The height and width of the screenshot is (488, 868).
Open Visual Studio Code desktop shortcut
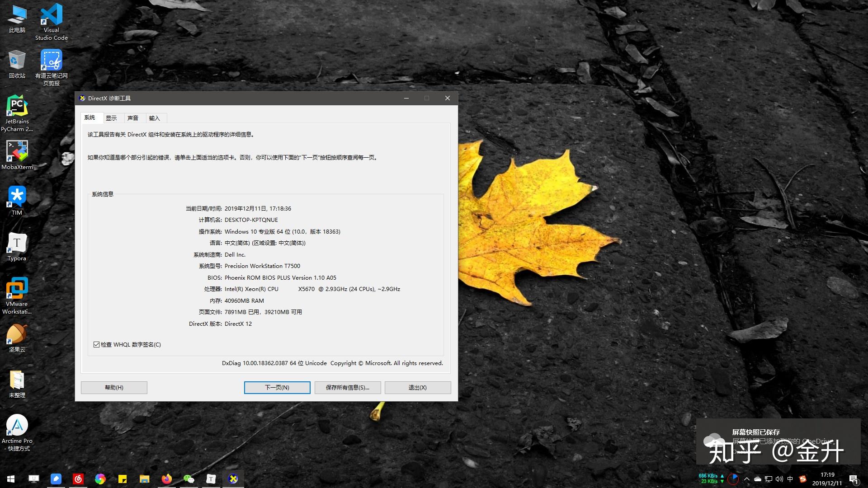coord(52,16)
